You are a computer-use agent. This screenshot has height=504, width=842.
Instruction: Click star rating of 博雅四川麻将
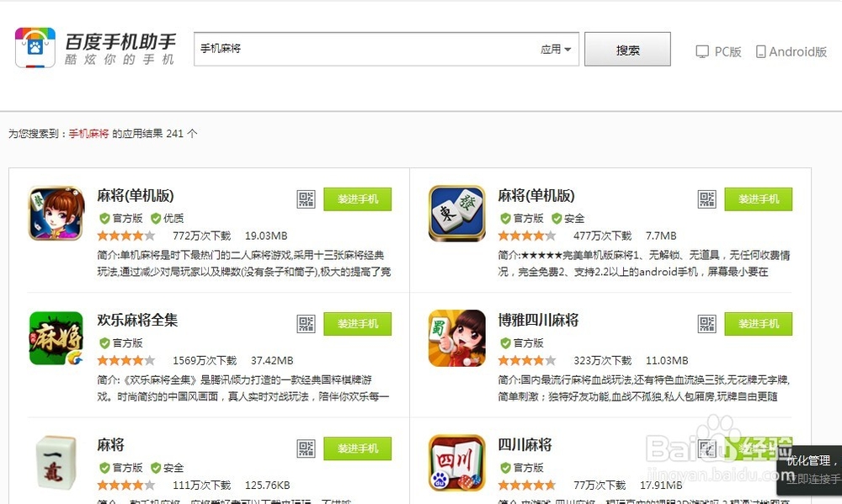[x=527, y=360]
